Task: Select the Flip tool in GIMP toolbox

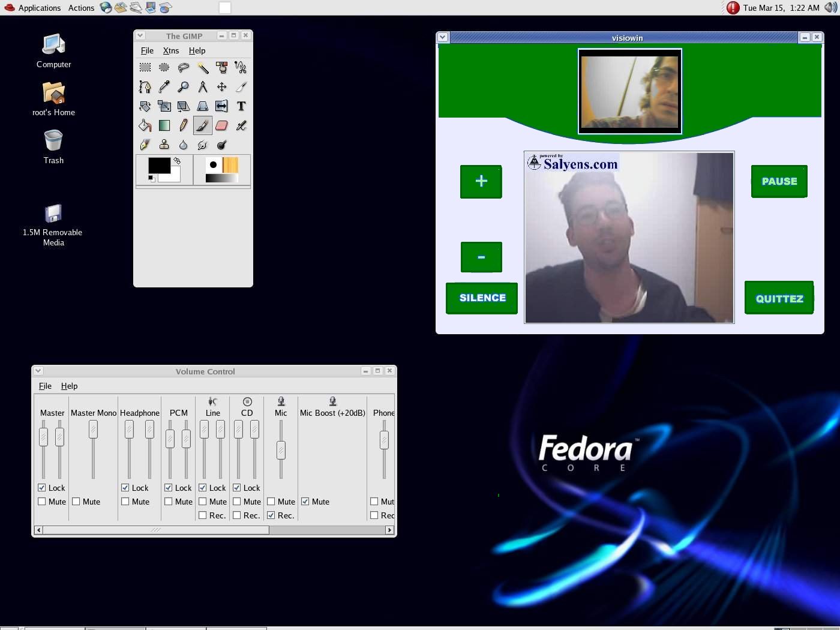Action: (222, 106)
